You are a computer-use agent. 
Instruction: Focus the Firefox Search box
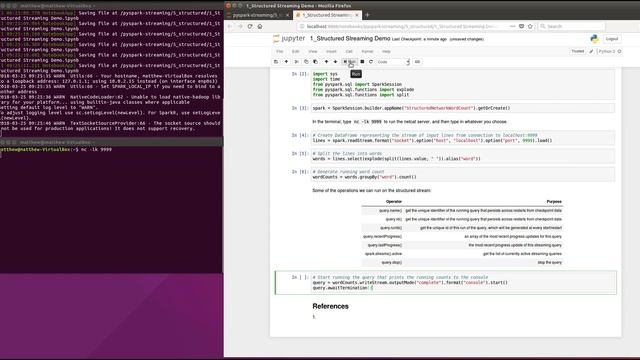click(x=571, y=26)
